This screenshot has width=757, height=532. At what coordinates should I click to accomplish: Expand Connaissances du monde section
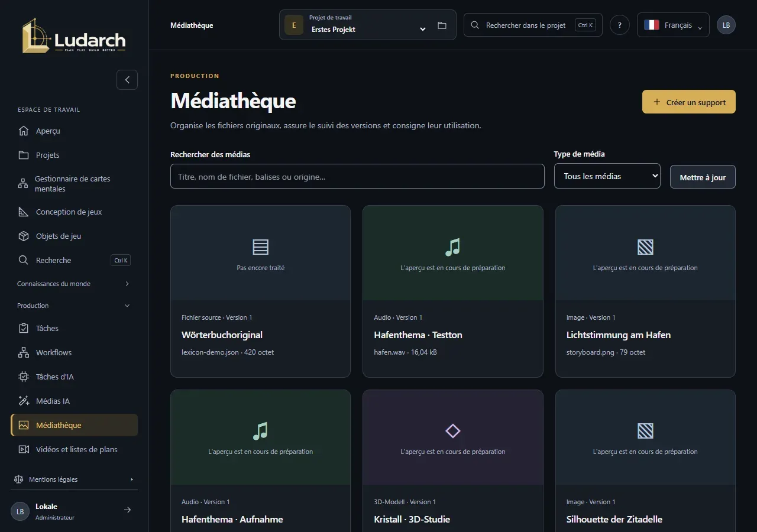click(74, 284)
